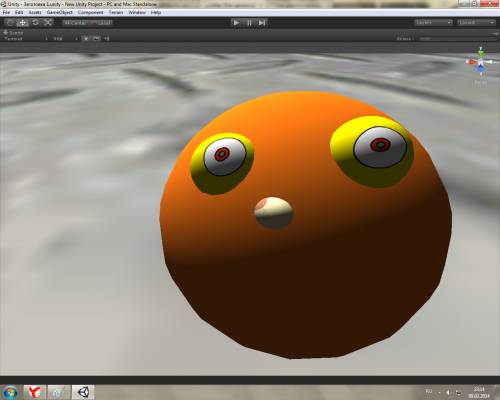Open the Layers dropdown
This screenshot has width=500, height=400.
pyautogui.click(x=433, y=22)
